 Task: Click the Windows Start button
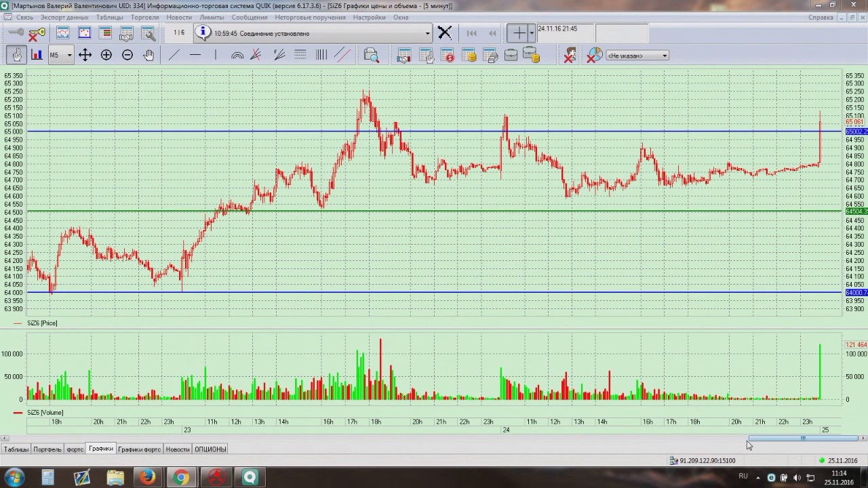pyautogui.click(x=15, y=478)
